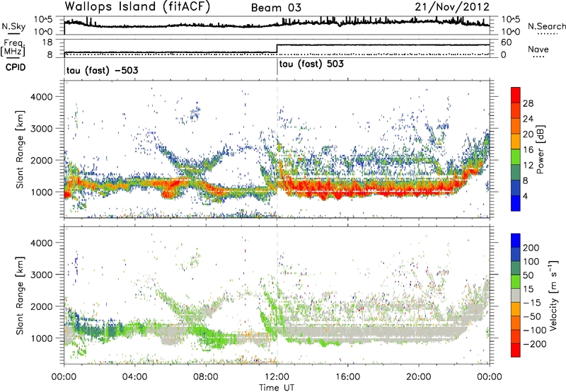The width and height of the screenshot is (566, 392).
Task: Select the "16" label on Power color bar
Action: pyautogui.click(x=528, y=150)
